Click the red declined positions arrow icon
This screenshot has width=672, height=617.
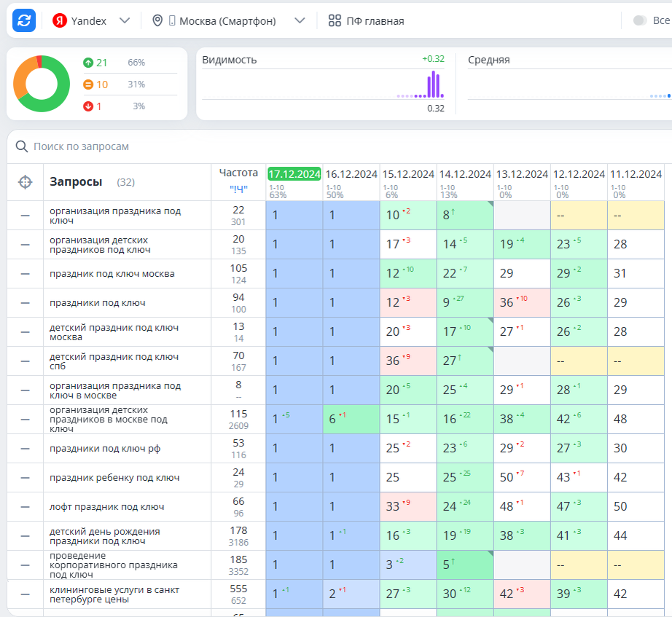click(x=88, y=106)
